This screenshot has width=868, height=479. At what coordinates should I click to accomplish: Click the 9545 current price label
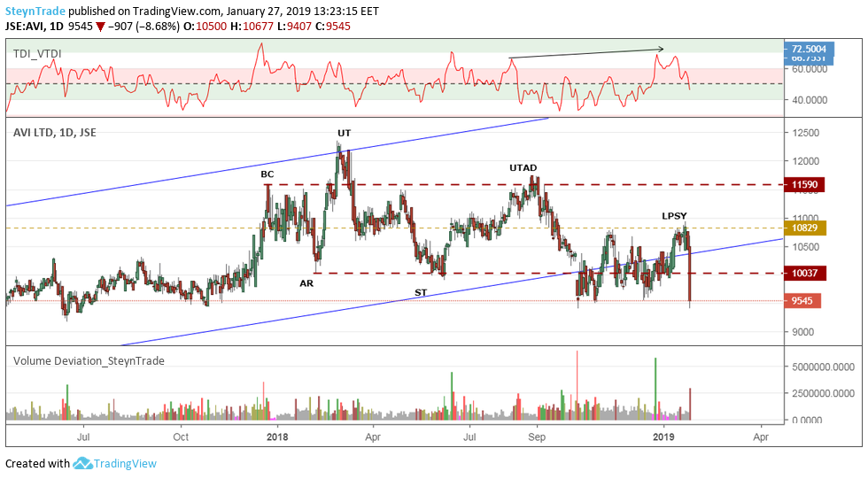click(802, 301)
